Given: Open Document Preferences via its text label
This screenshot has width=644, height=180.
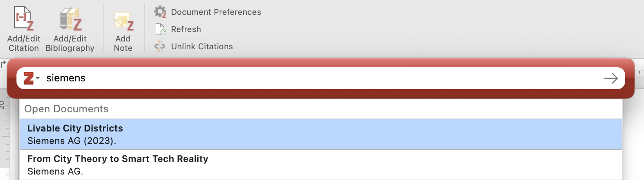Looking at the screenshot, I should [216, 12].
